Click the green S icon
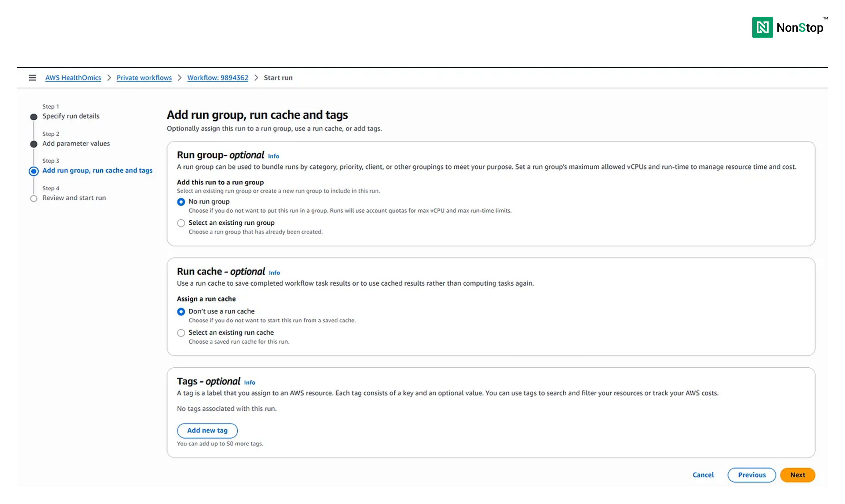Image resolution: width=845 pixels, height=504 pixels. (x=802, y=27)
